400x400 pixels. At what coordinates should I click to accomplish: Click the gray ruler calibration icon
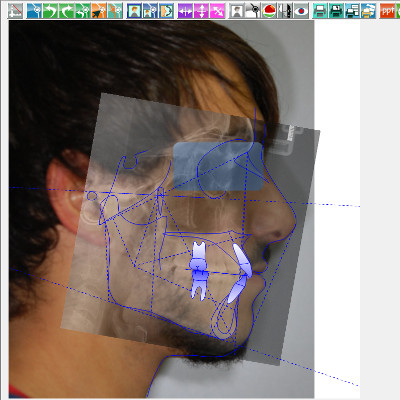click(15, 11)
